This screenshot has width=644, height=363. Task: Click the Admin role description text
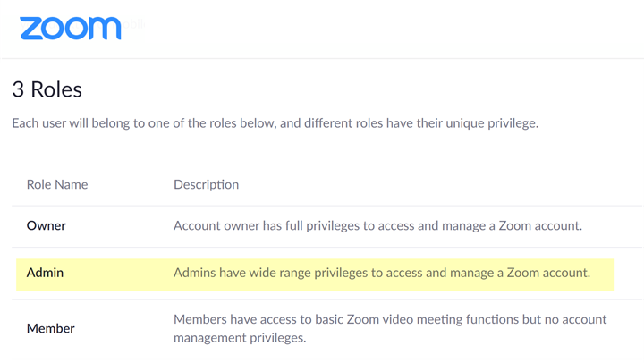381,272
